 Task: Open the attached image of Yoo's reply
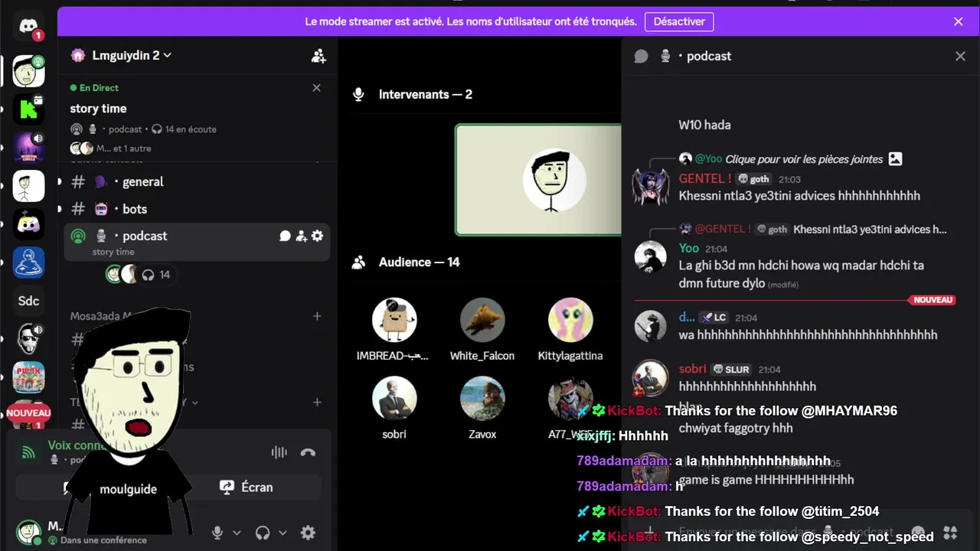coord(895,159)
